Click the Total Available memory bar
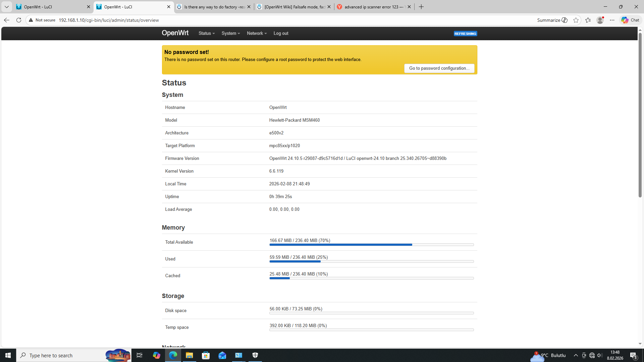 pos(371,245)
